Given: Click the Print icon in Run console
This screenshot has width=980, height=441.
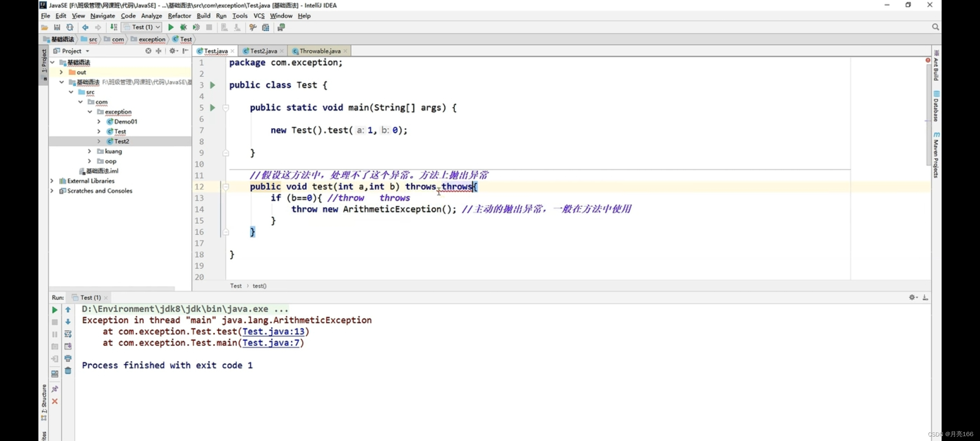Looking at the screenshot, I should click(x=68, y=359).
